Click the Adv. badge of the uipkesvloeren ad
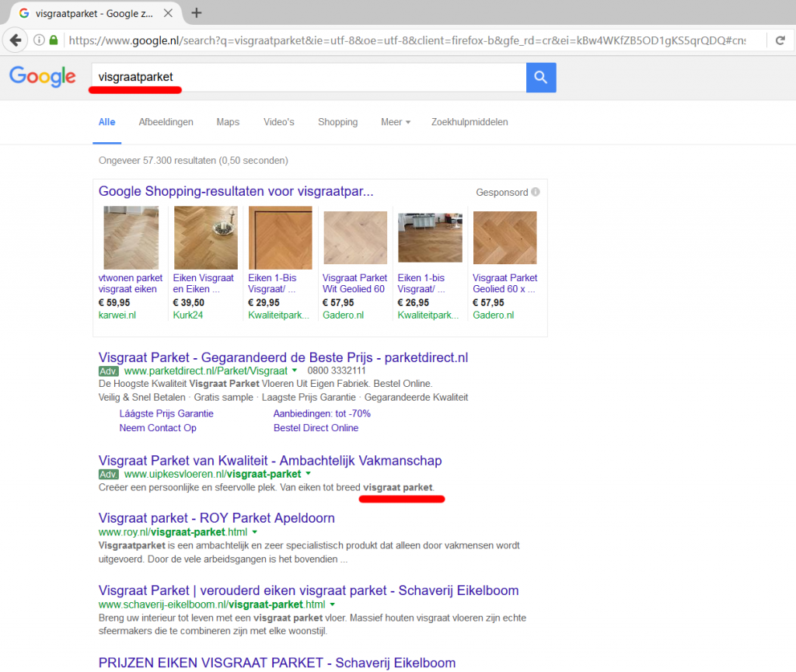796x672 pixels. click(108, 474)
